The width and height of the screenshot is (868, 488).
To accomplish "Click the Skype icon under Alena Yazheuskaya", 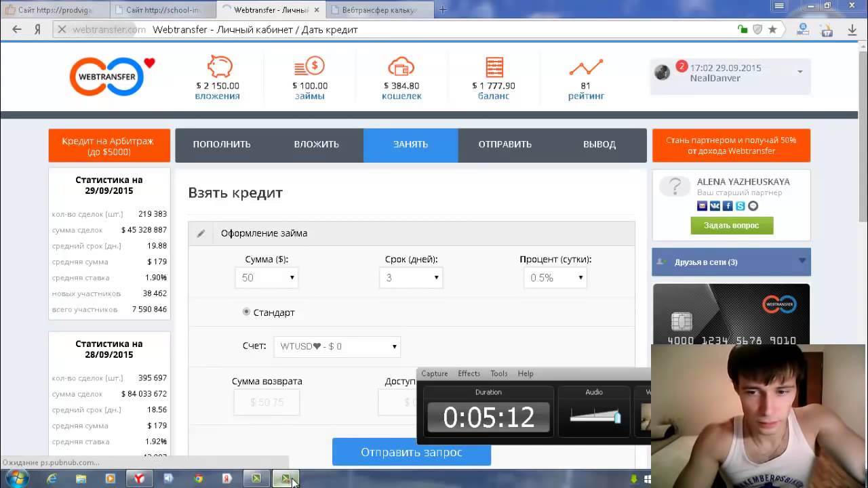I will tap(741, 206).
